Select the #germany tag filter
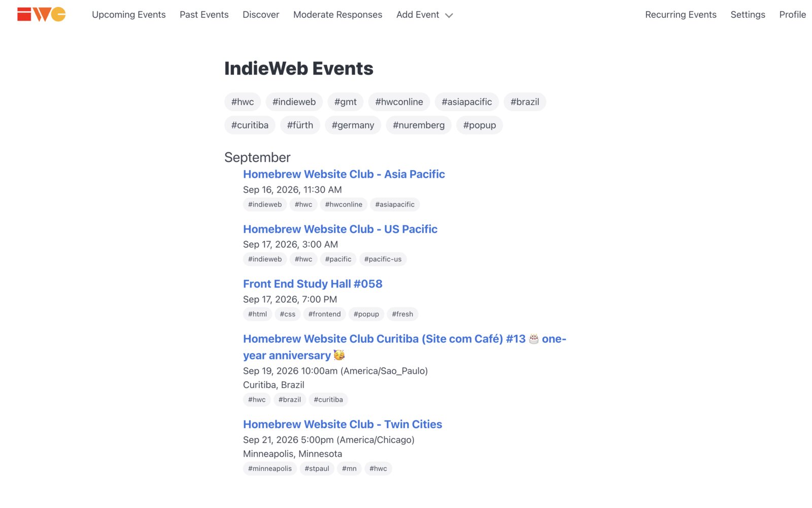 (x=353, y=125)
